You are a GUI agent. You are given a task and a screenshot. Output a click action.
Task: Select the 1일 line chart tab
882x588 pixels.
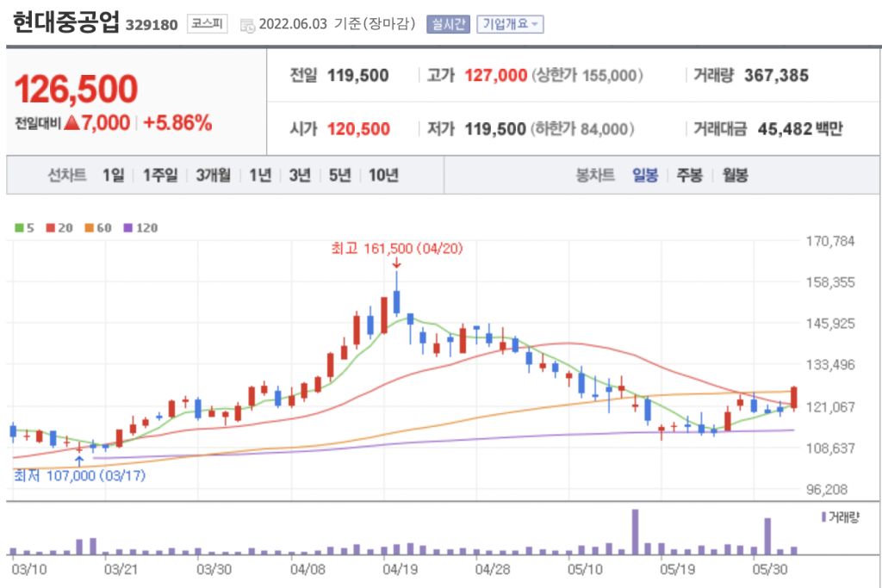pos(113,176)
